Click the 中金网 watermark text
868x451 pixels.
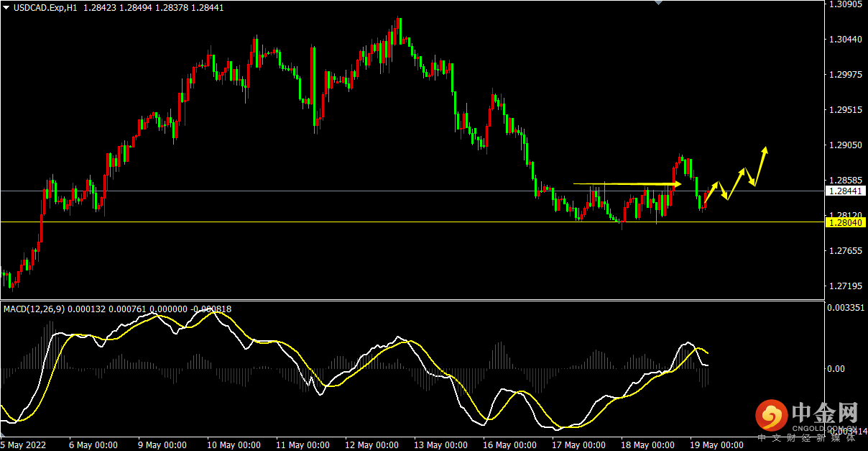click(825, 413)
